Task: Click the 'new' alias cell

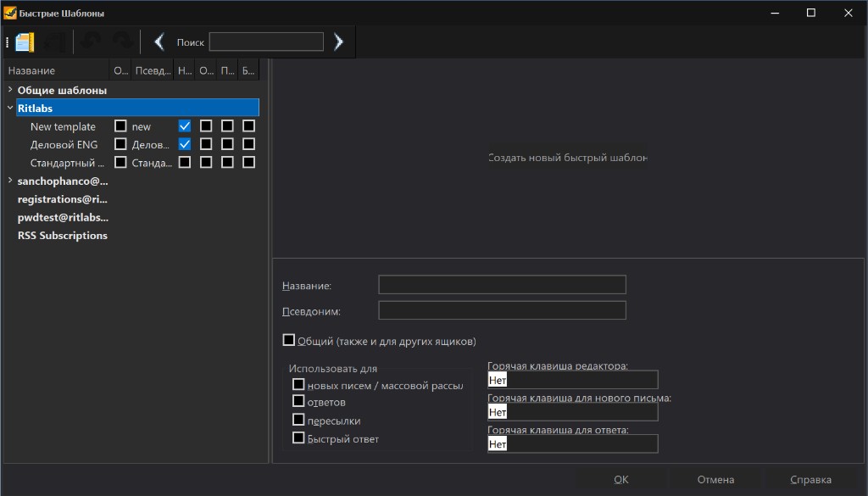Action: click(x=142, y=127)
